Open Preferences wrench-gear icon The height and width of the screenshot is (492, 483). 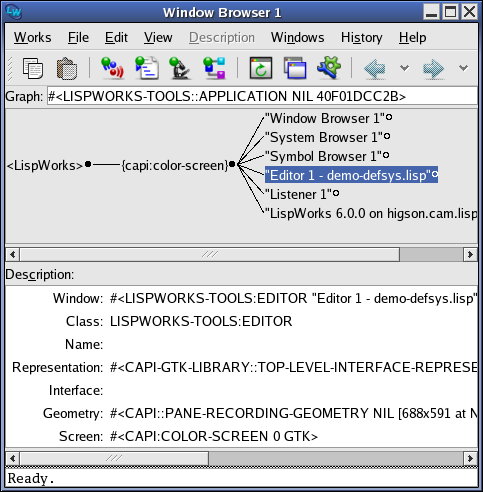pyautogui.click(x=329, y=68)
